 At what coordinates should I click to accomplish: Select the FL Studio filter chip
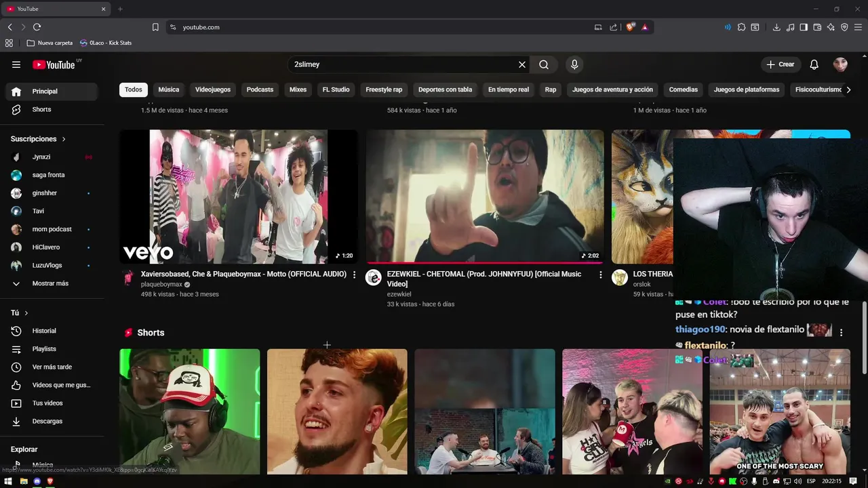(336, 89)
